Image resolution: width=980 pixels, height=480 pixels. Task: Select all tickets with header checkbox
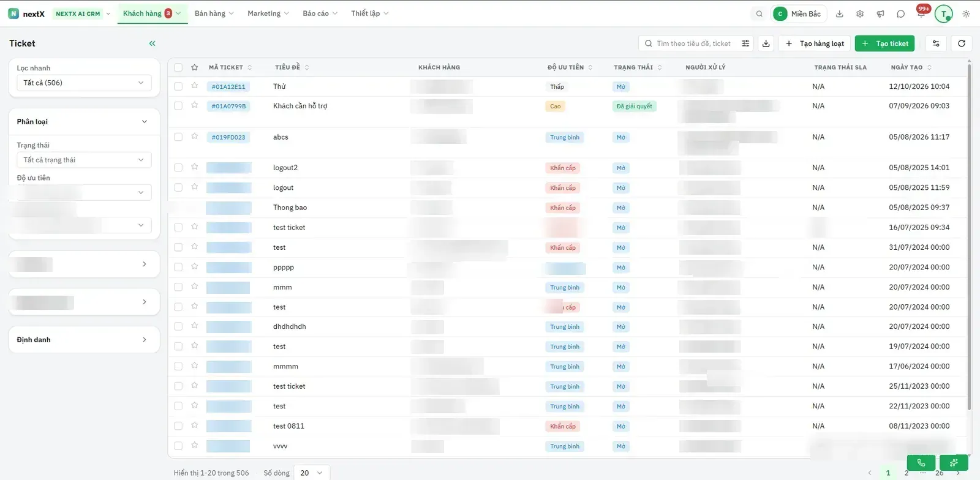[x=178, y=67]
